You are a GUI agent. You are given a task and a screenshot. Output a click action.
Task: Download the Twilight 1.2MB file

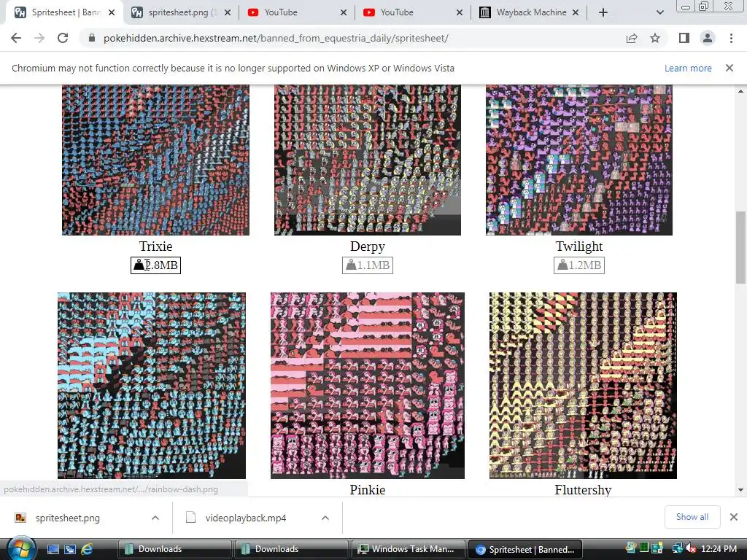click(x=578, y=265)
